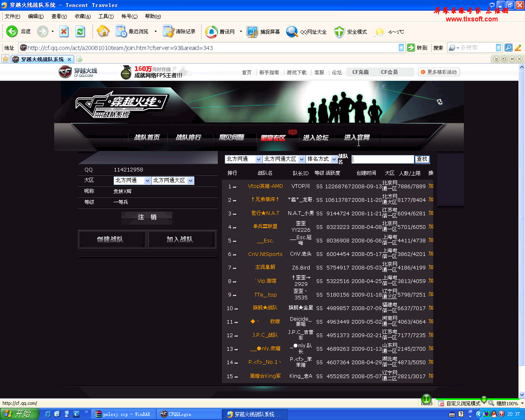Click the page scrollbar down arrow
This screenshot has width=525, height=420.
tap(522, 395)
